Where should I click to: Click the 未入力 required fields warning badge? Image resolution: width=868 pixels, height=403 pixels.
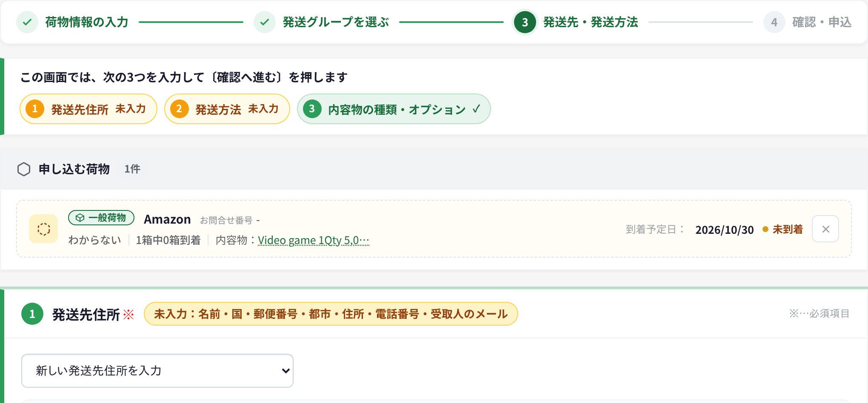coord(331,314)
